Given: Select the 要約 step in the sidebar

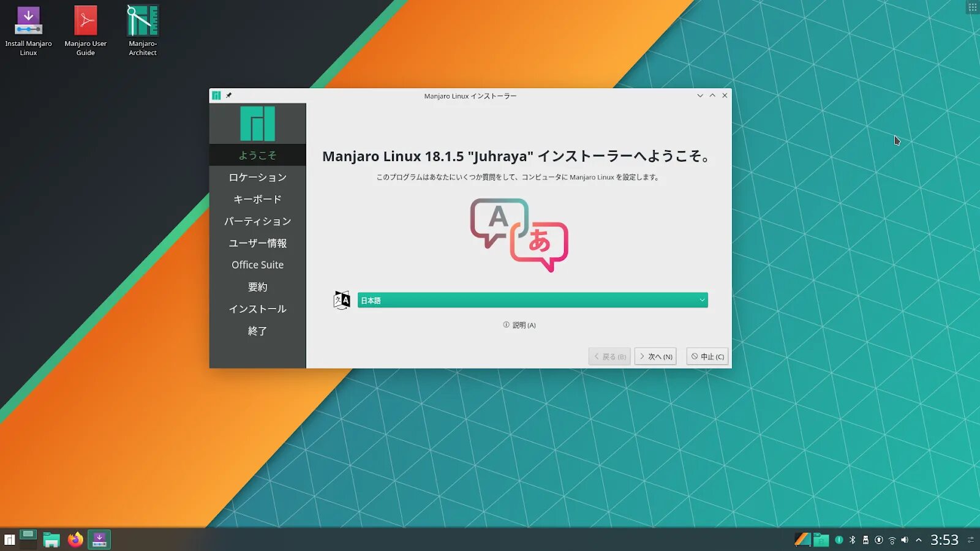Looking at the screenshot, I should tap(257, 287).
